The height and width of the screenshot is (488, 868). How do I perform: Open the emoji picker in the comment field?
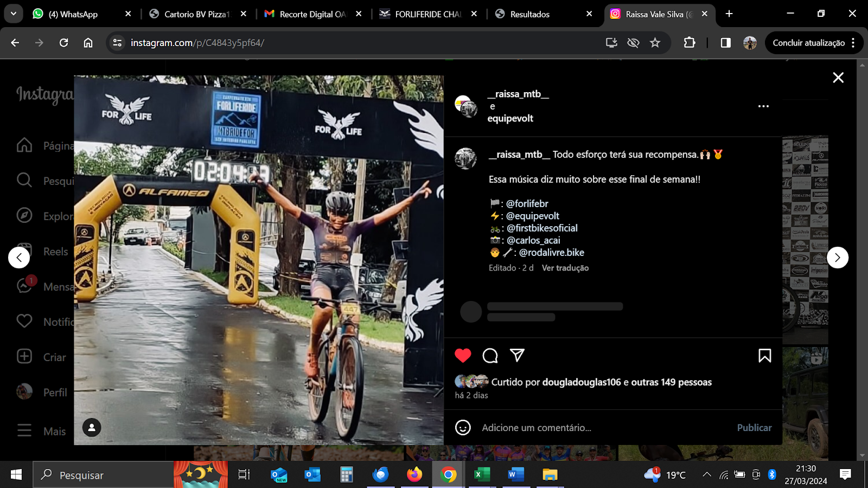[x=463, y=428]
